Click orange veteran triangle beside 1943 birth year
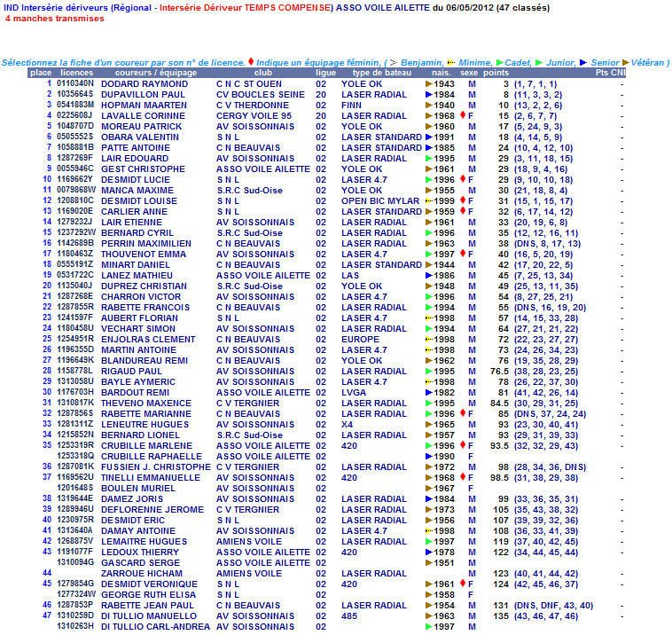This screenshot has width=672, height=635. coord(429,83)
